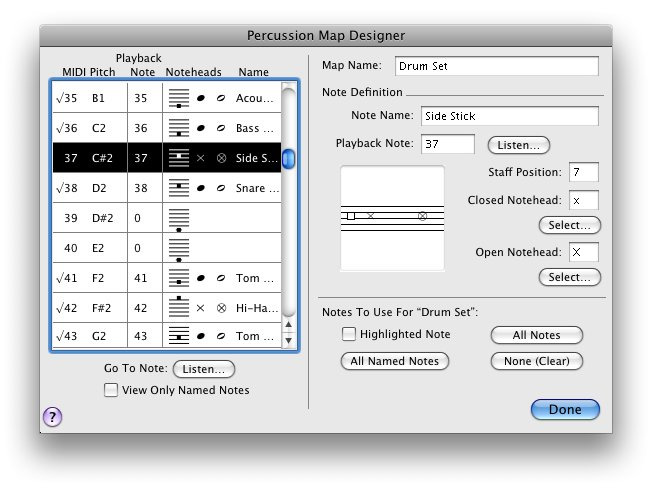This screenshot has height=488, width=652.
Task: Click the Side S... name in selected row
Action: [257, 158]
